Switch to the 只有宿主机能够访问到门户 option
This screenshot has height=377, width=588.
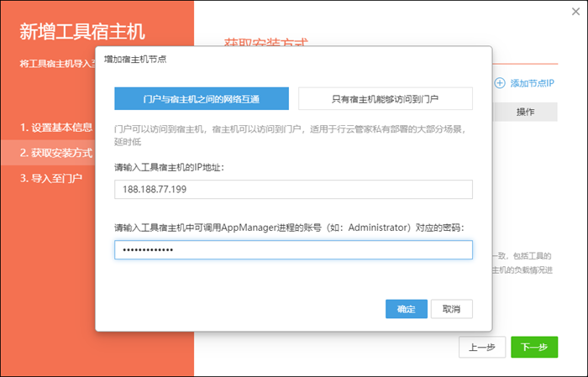[386, 99]
